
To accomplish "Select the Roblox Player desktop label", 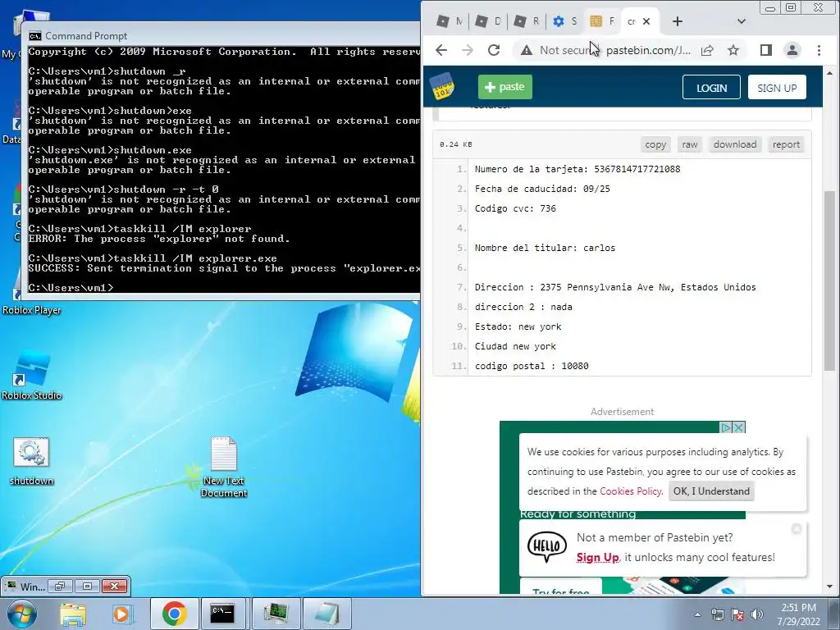I will point(32,310).
